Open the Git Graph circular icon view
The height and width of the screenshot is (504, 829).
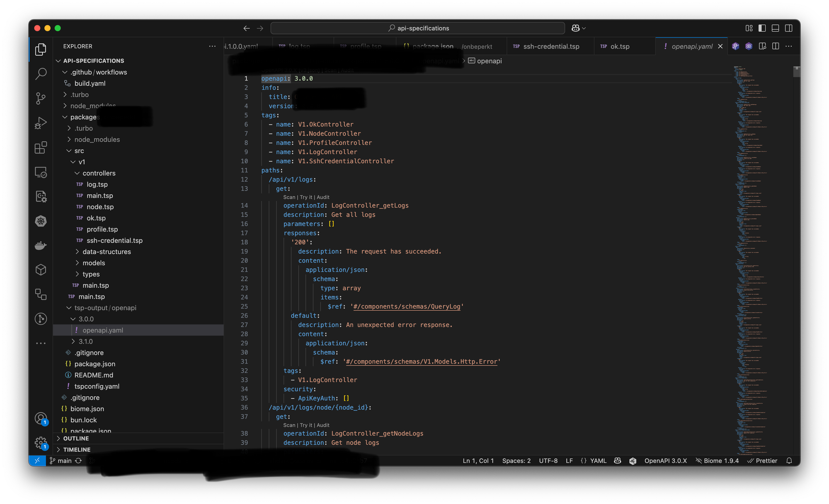coord(41,318)
